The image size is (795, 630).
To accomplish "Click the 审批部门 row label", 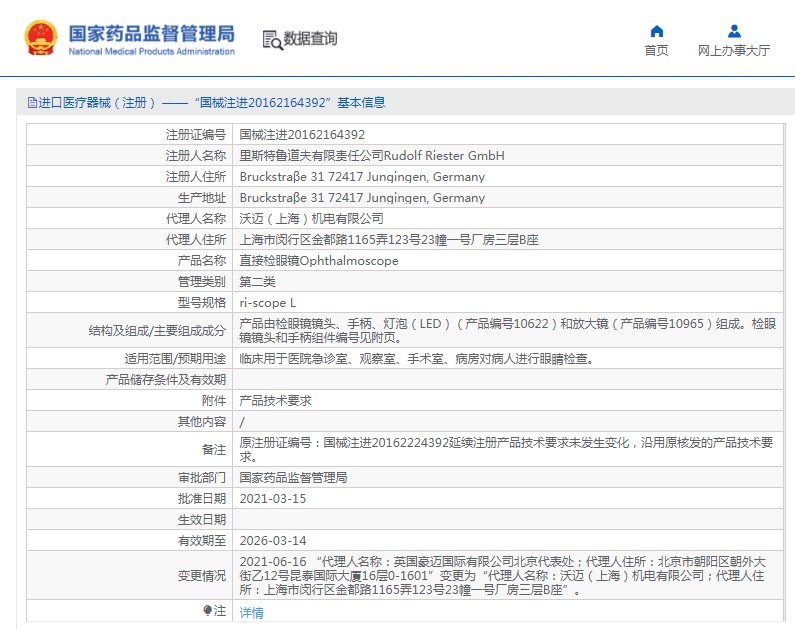I will (x=202, y=478).
